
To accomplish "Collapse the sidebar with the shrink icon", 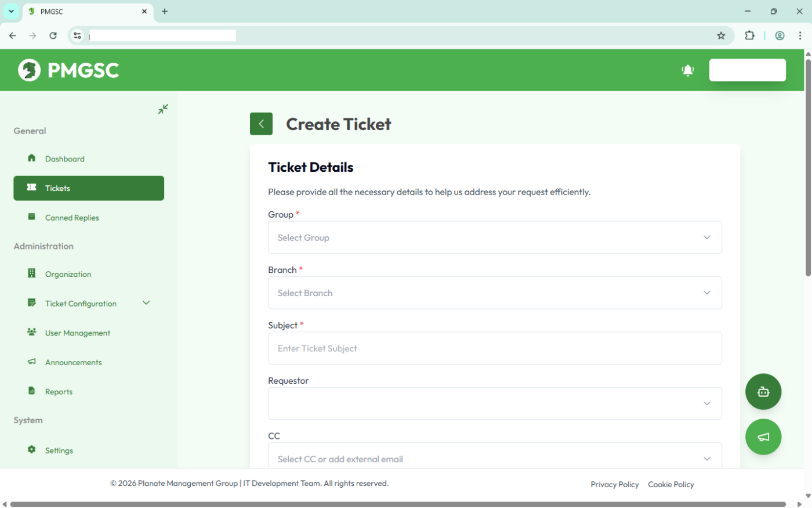I will pos(163,109).
